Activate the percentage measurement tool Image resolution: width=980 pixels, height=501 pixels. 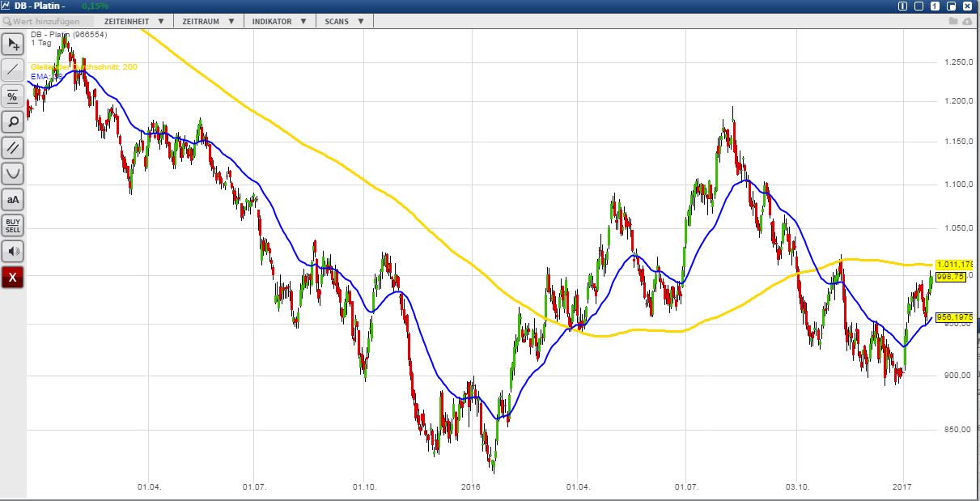[x=12, y=96]
